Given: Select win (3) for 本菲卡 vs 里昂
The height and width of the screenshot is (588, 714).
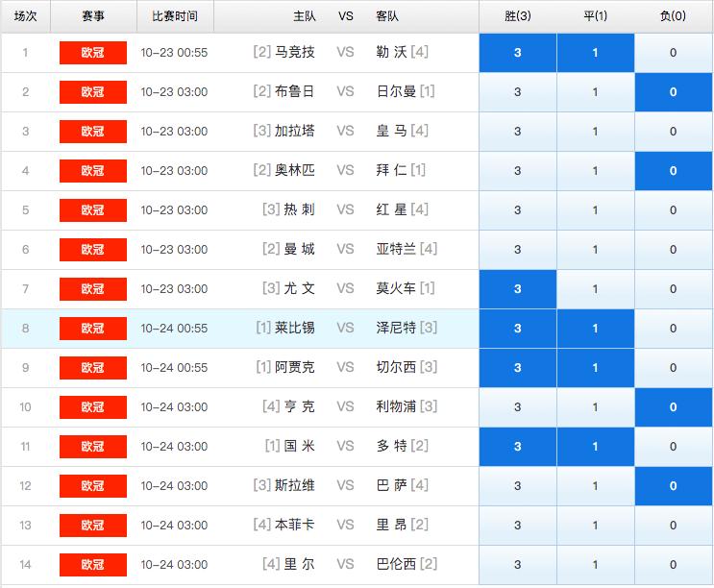Looking at the screenshot, I should point(518,526).
